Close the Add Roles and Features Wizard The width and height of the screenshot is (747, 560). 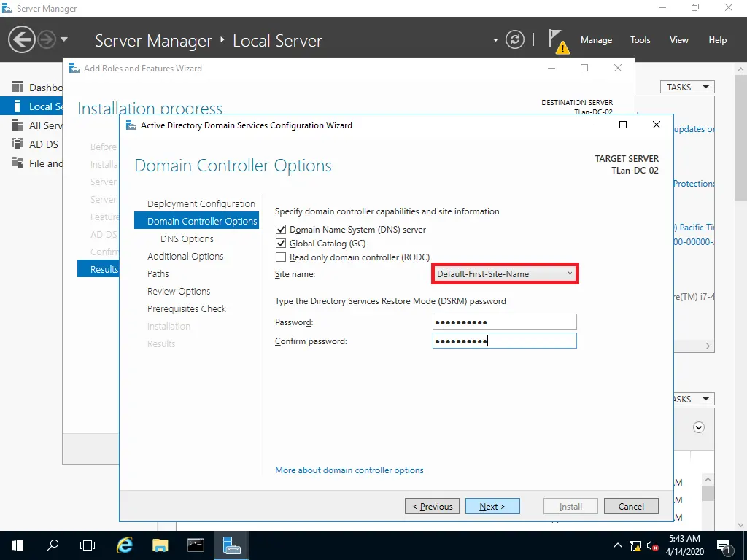pyautogui.click(x=617, y=68)
